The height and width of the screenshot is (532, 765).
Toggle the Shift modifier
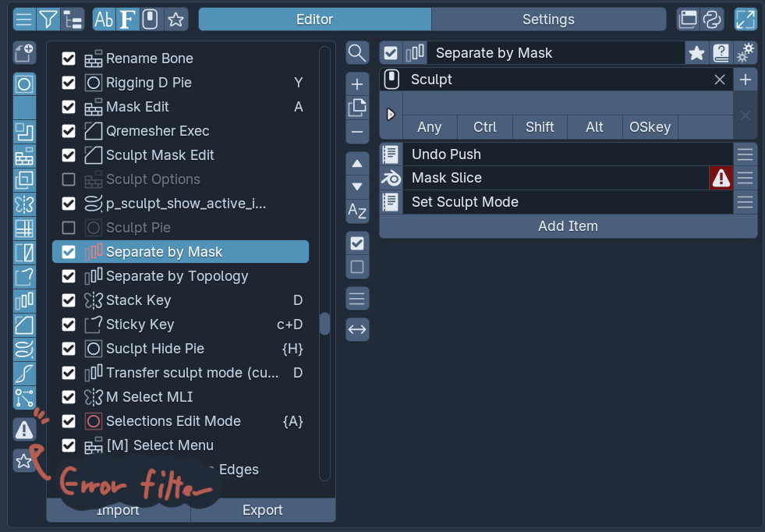click(540, 127)
